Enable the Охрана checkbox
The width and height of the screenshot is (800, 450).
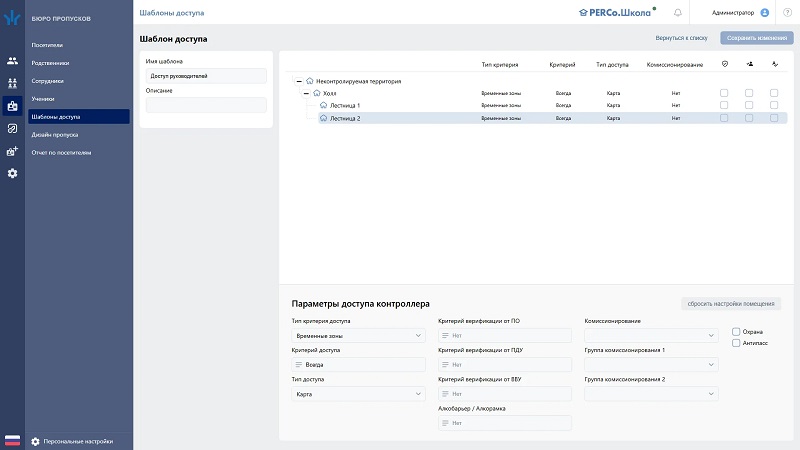point(737,331)
